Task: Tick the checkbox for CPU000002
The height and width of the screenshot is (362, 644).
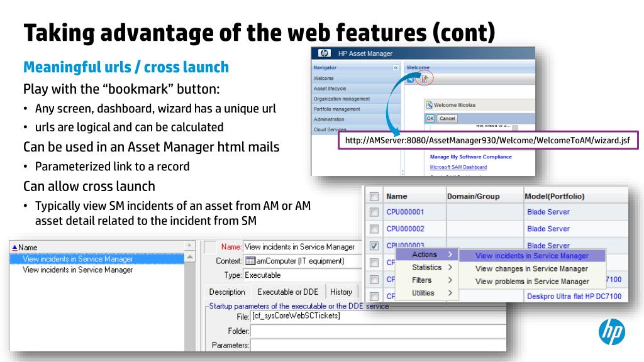Action: pos(374,229)
